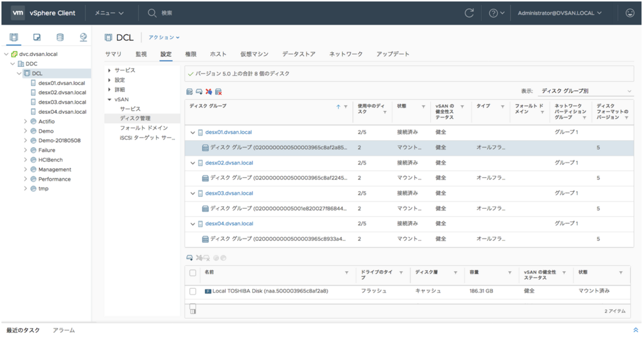Click the first greyed LED round icon
The height and width of the screenshot is (337, 644).
[x=216, y=258]
